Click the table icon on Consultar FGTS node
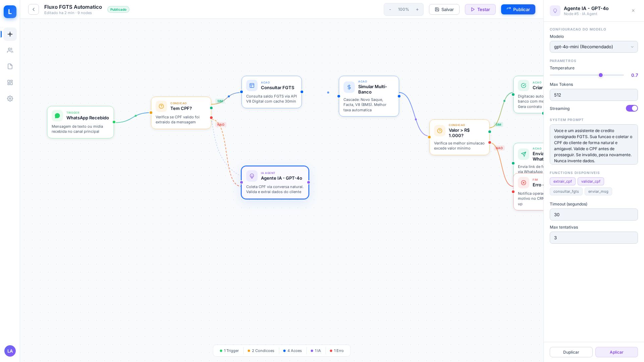This screenshot has height=362, width=644. pyautogui.click(x=252, y=85)
